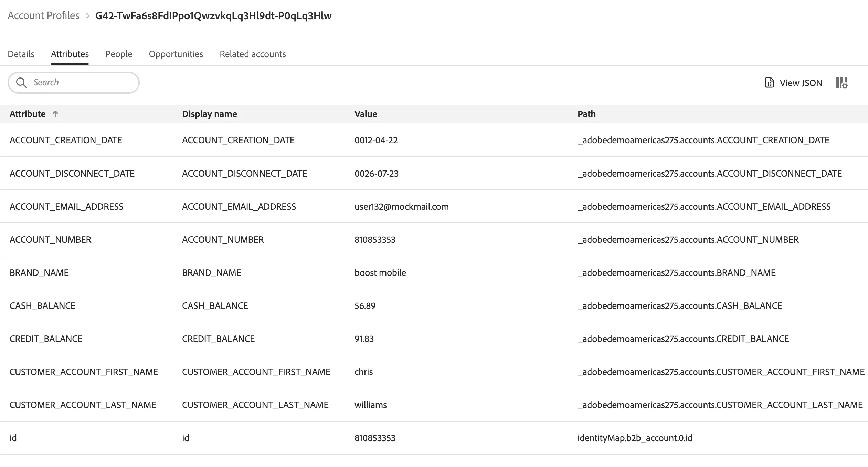Select the BRAND_NAME attribute cell
Image resolution: width=868 pixels, height=467 pixels.
[39, 273]
